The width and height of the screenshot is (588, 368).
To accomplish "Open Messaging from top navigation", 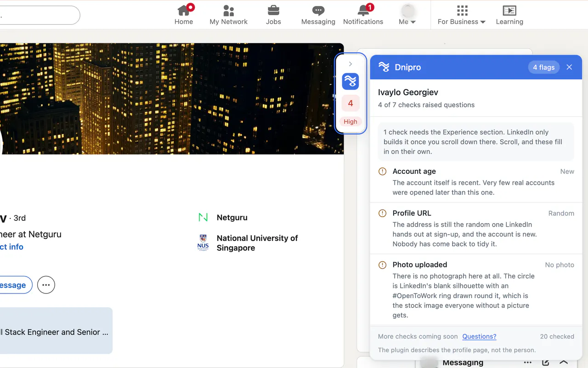I will pyautogui.click(x=318, y=15).
